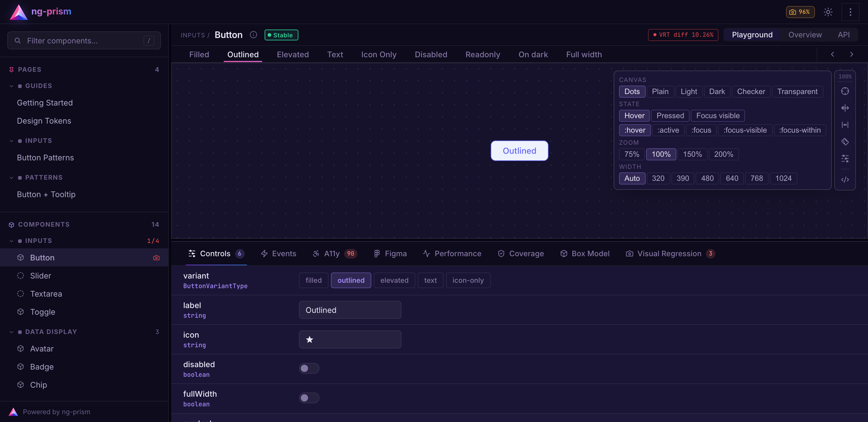Click the 96% snapshot coverage badge
The width and height of the screenshot is (868, 422).
[800, 12]
